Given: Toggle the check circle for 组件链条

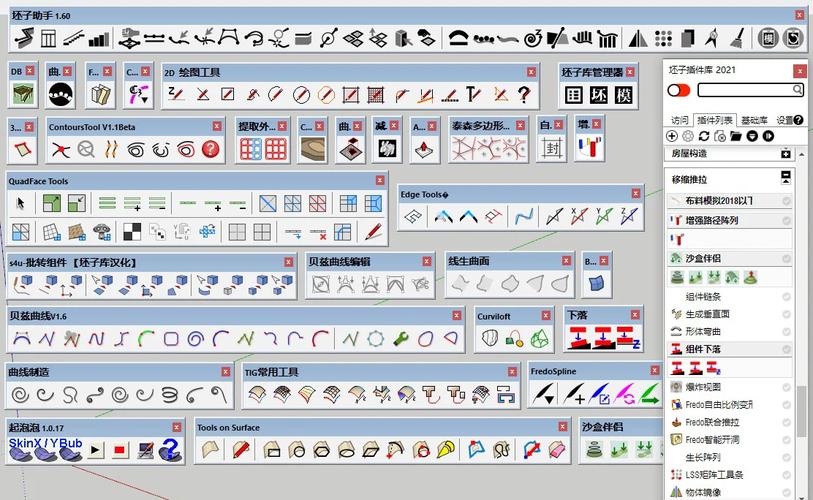Looking at the screenshot, I should click(x=787, y=297).
